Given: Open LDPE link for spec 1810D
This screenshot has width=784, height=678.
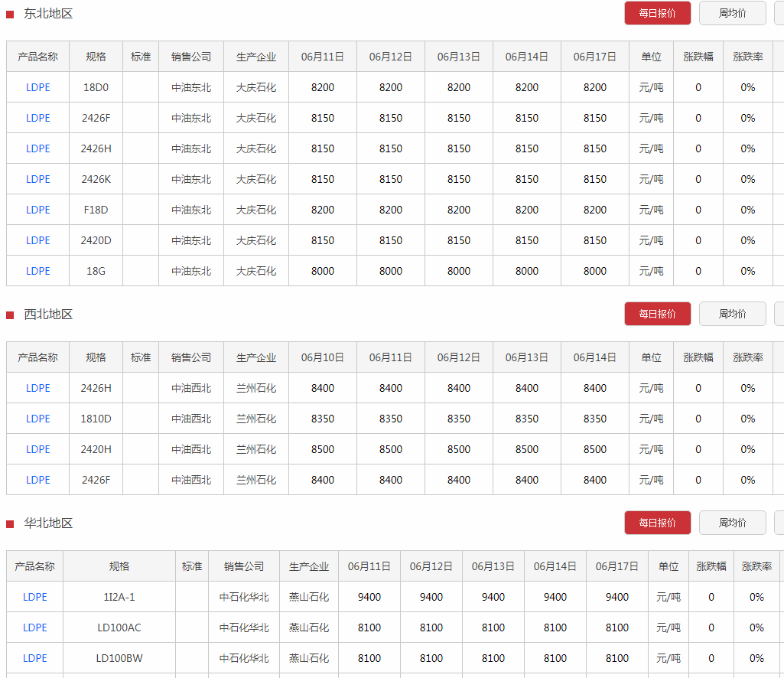Looking at the screenshot, I should tap(38, 419).
